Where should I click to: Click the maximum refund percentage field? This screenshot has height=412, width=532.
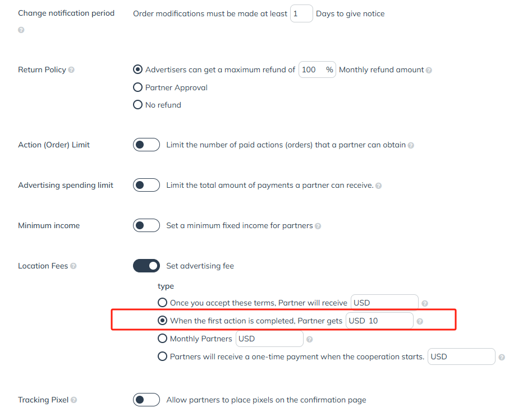317,70
